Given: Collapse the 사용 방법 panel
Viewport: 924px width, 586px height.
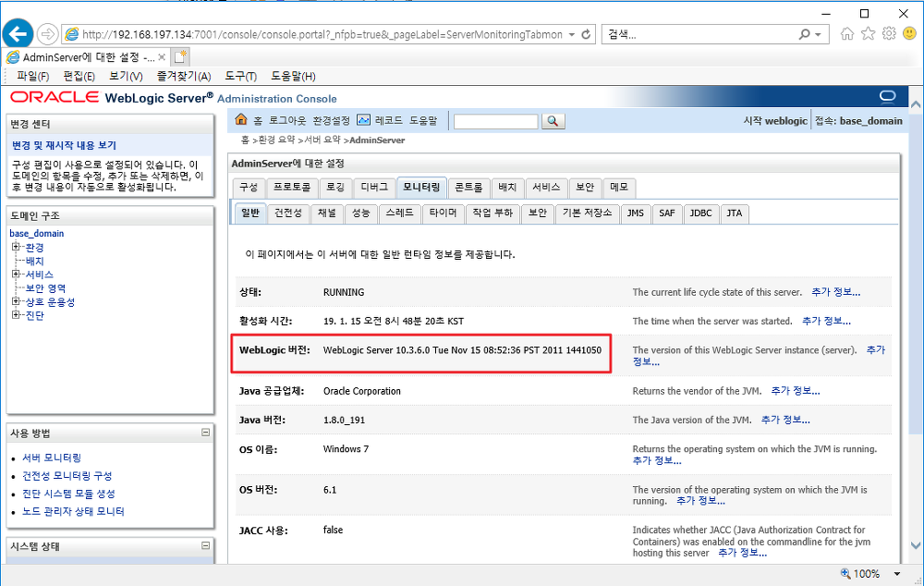Looking at the screenshot, I should (x=206, y=433).
